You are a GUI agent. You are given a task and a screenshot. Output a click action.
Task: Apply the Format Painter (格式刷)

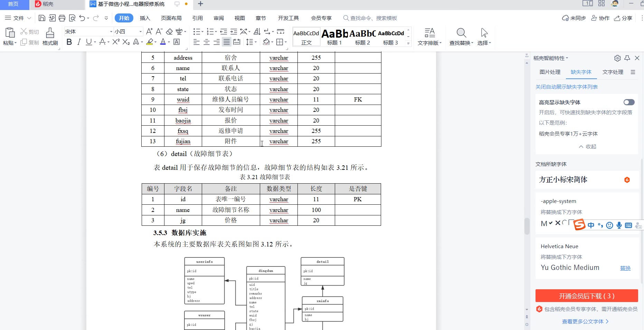(x=50, y=37)
